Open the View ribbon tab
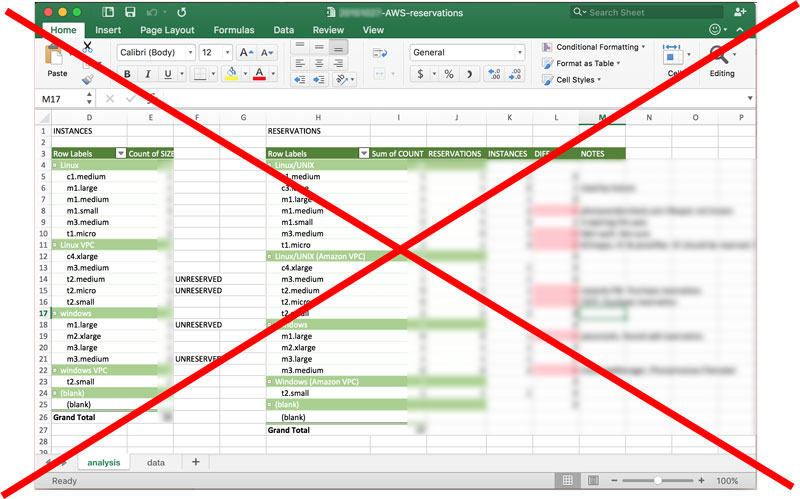 373,30
